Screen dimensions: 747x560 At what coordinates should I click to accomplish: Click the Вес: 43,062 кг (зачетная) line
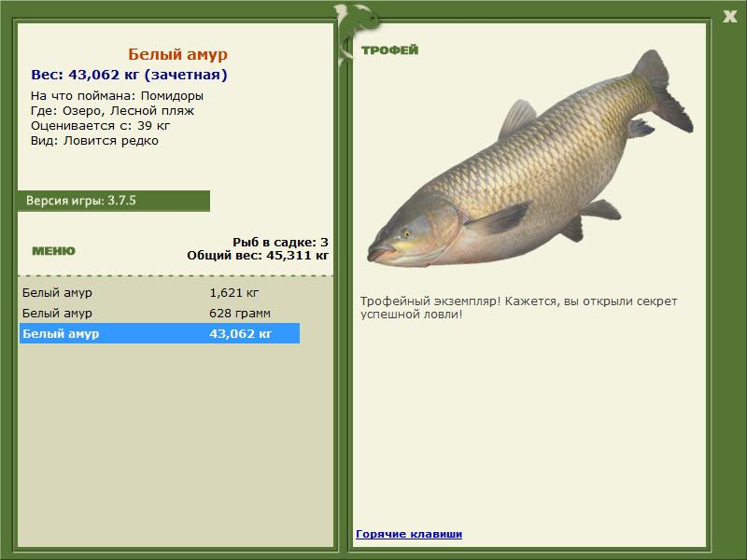click(x=129, y=75)
